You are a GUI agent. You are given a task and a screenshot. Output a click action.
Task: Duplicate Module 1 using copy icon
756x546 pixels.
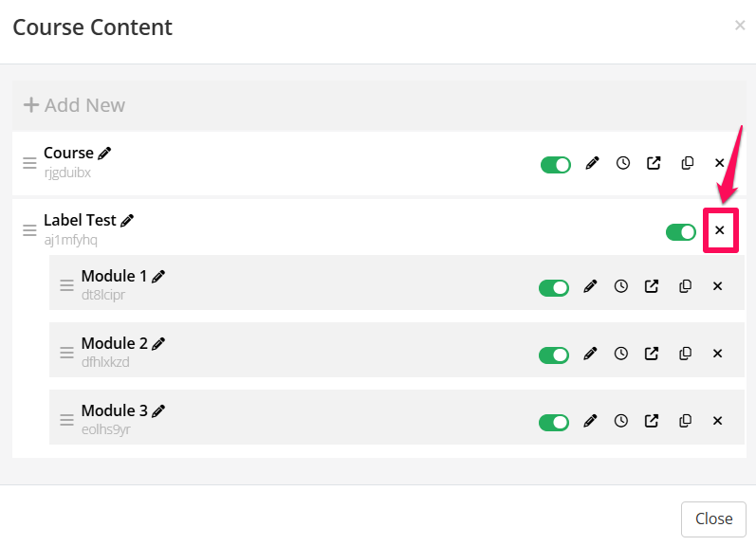(x=686, y=286)
